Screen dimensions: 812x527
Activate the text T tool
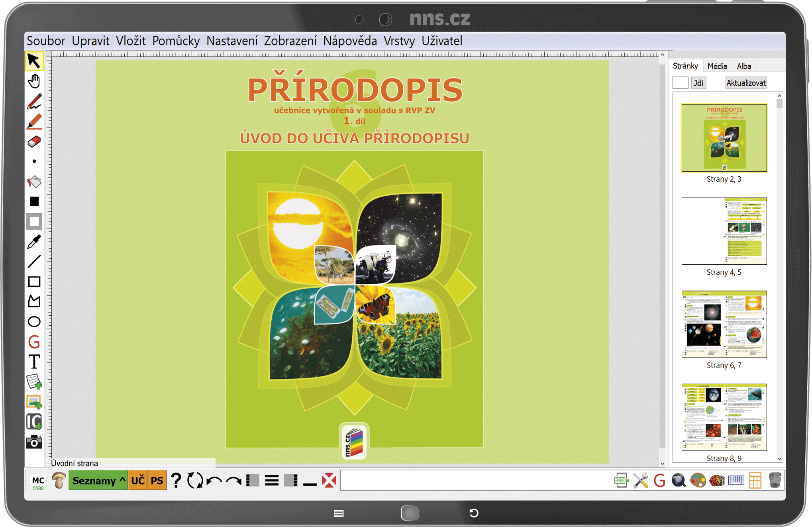click(34, 362)
